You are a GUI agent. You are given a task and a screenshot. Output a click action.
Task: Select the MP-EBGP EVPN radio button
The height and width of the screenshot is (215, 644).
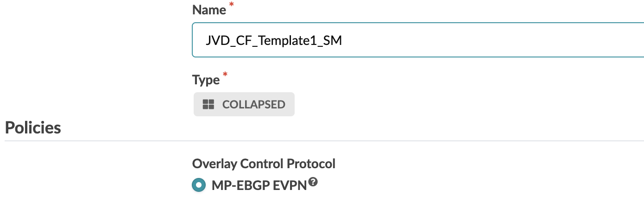click(x=199, y=185)
